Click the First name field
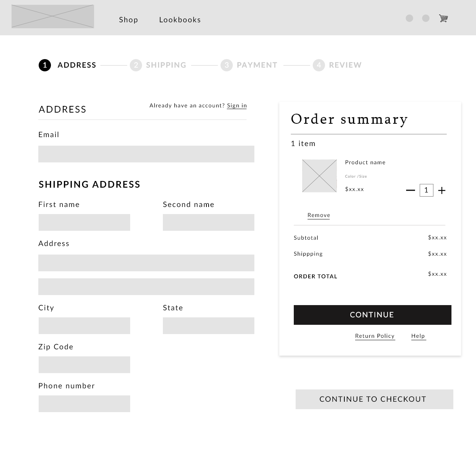 [x=84, y=222]
